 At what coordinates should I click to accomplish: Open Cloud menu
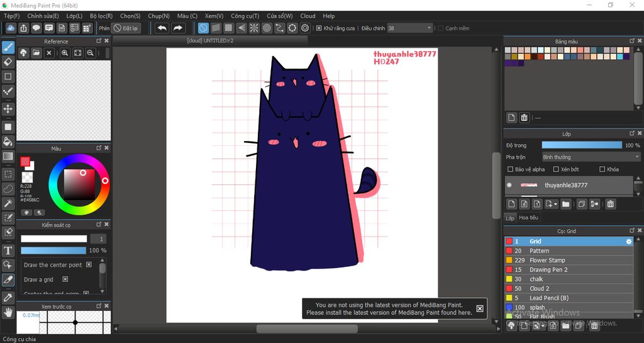(308, 16)
